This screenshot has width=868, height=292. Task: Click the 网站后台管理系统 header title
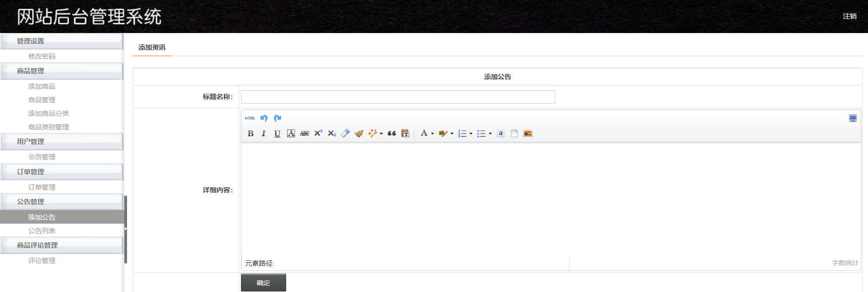pyautogui.click(x=89, y=17)
